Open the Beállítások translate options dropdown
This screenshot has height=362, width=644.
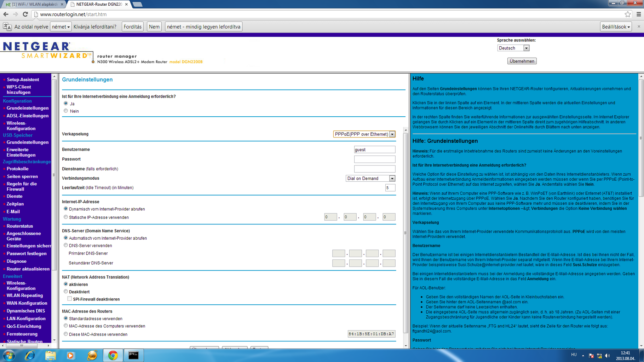[616, 27]
